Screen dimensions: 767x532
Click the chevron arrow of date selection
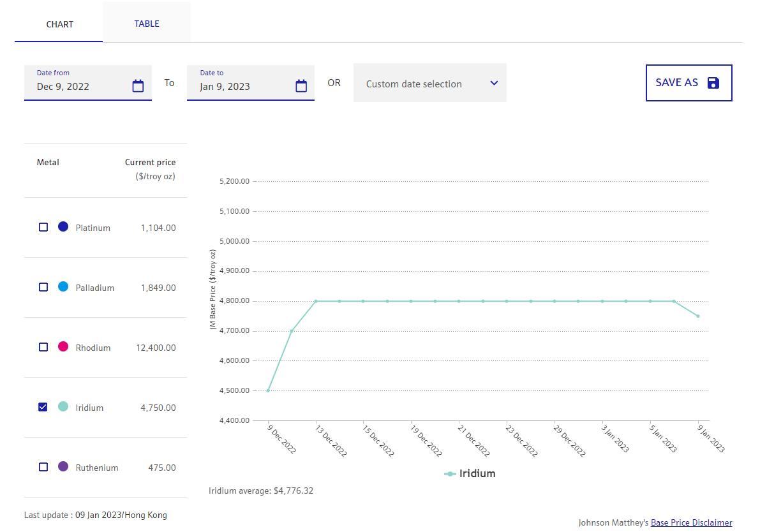point(493,83)
